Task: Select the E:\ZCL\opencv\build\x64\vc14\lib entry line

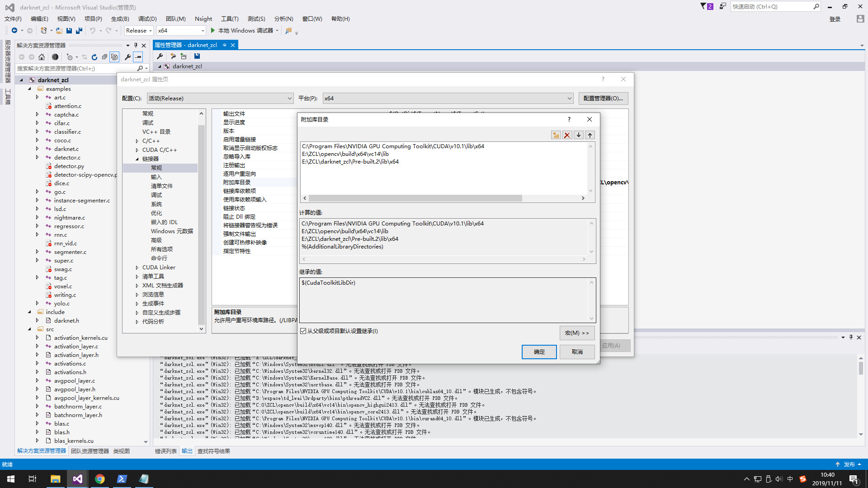Action: (345, 154)
